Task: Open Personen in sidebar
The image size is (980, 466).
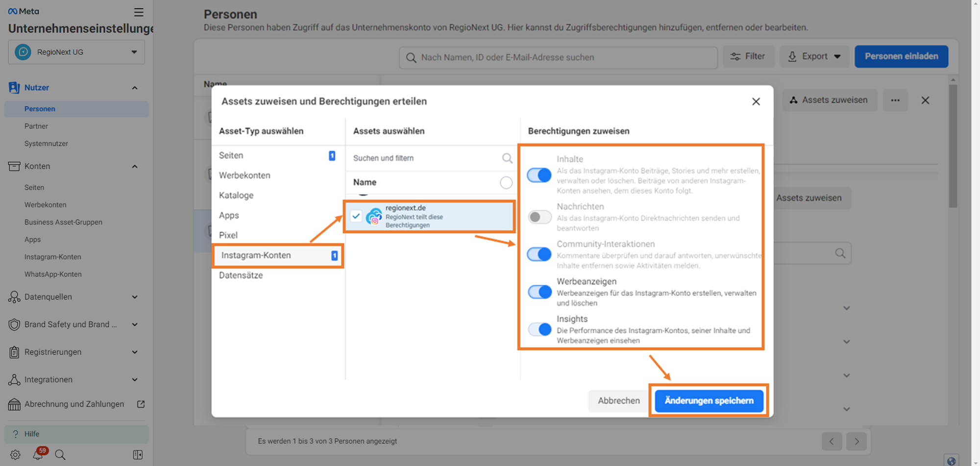Action: [76, 109]
